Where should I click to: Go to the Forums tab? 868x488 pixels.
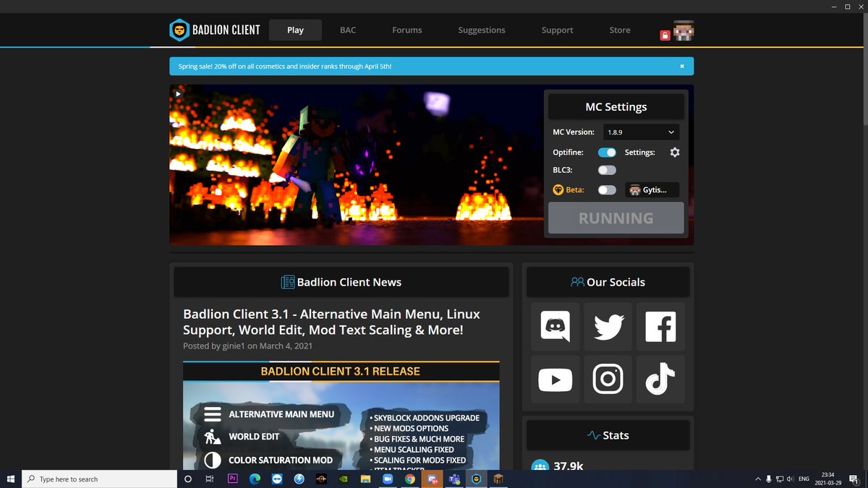click(x=407, y=30)
